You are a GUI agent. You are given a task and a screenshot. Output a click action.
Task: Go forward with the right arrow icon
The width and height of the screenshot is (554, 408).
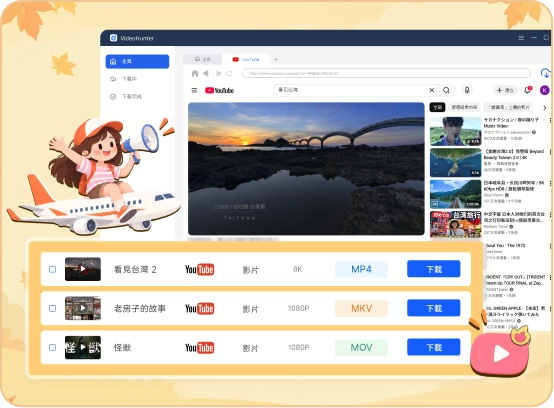point(219,73)
